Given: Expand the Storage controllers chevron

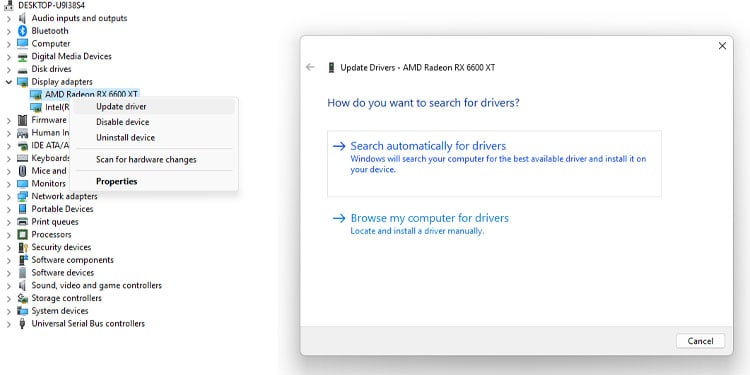Looking at the screenshot, I should (x=9, y=298).
